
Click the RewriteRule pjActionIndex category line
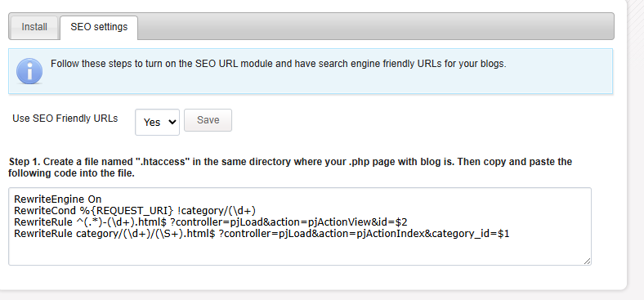click(262, 234)
